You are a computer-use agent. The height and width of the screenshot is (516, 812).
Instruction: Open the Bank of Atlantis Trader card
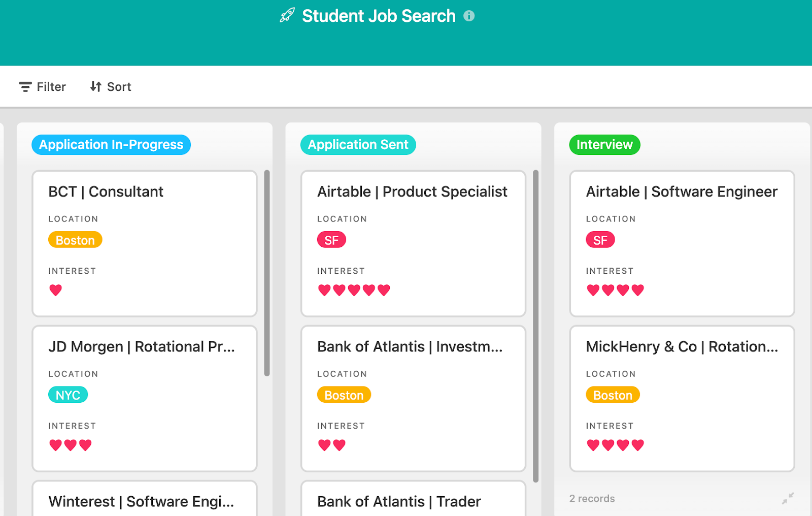413,499
